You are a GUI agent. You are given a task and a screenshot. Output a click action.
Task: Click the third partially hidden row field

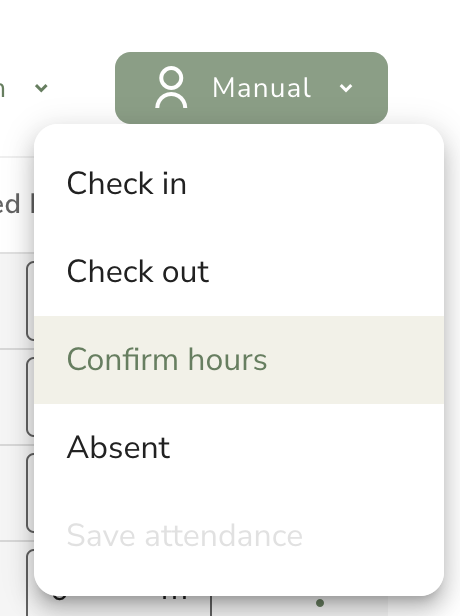(30, 493)
